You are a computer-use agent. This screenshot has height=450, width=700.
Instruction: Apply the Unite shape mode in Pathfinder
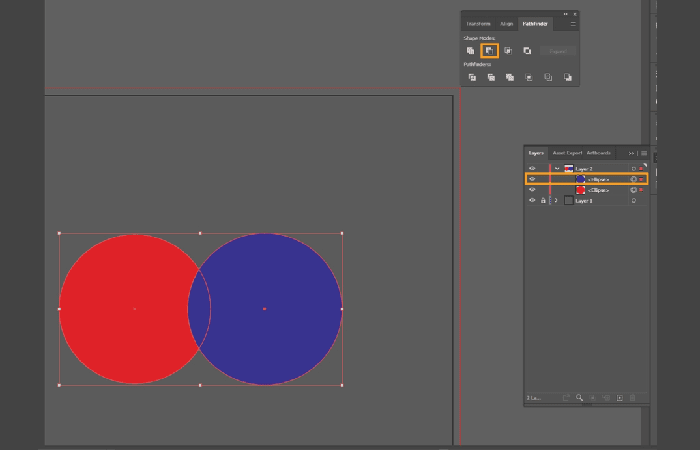pyautogui.click(x=470, y=51)
